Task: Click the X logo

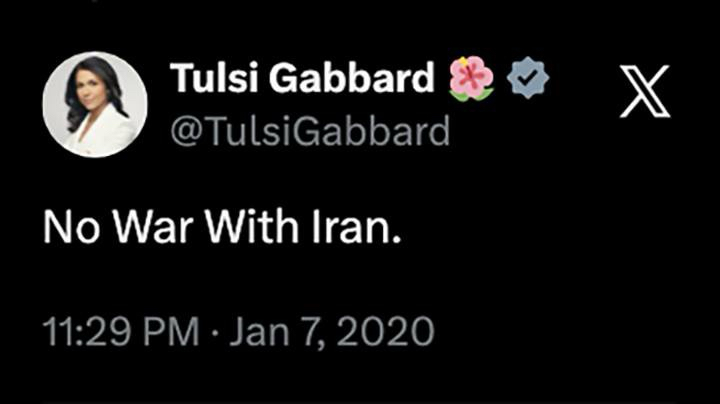Action: (x=644, y=91)
